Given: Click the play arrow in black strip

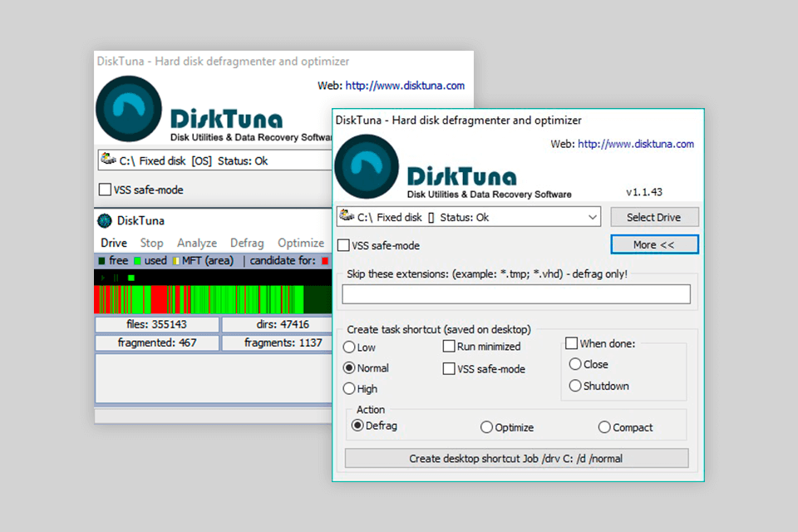Looking at the screenshot, I should pyautogui.click(x=103, y=278).
